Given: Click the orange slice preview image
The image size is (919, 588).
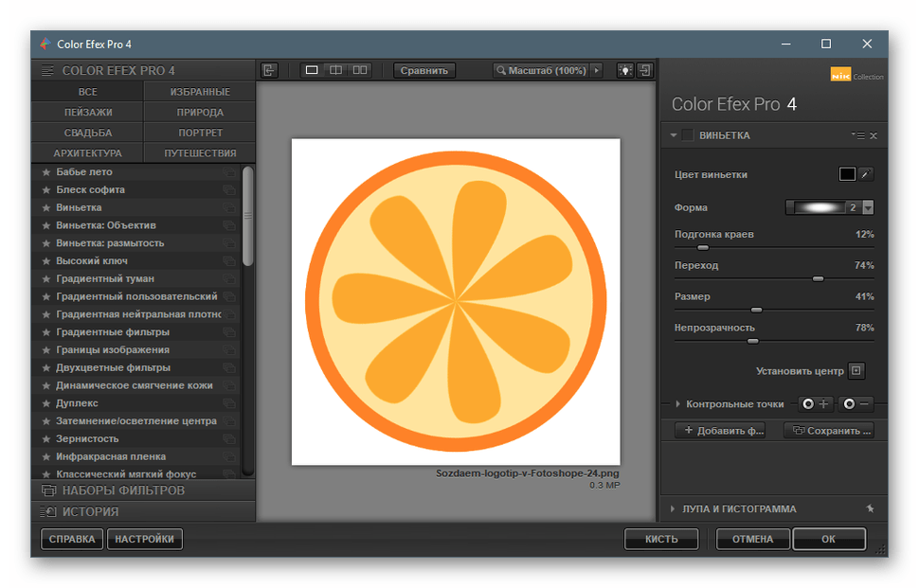Looking at the screenshot, I should [456, 302].
